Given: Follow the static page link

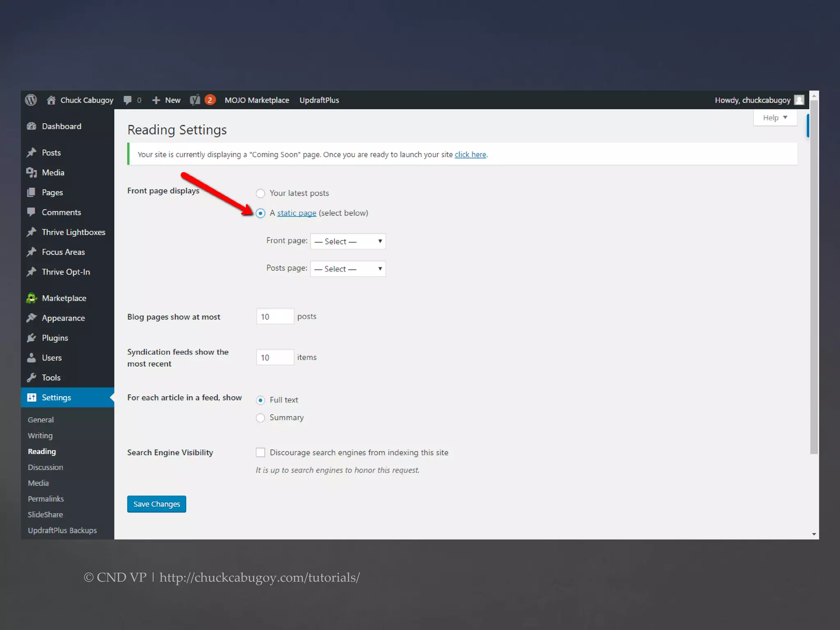Looking at the screenshot, I should (x=297, y=213).
